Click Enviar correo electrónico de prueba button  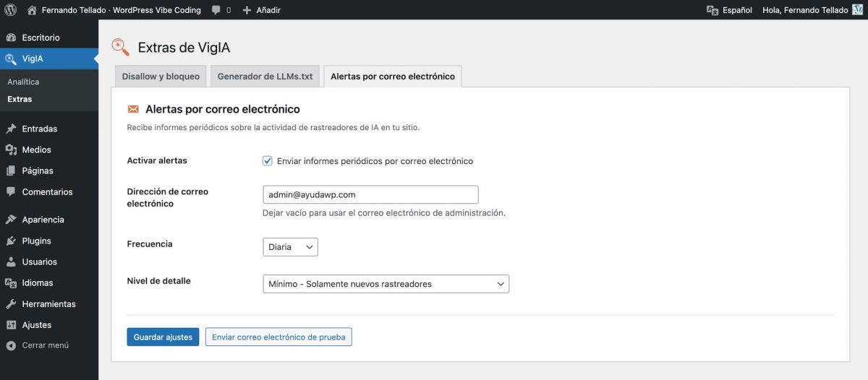tap(278, 337)
